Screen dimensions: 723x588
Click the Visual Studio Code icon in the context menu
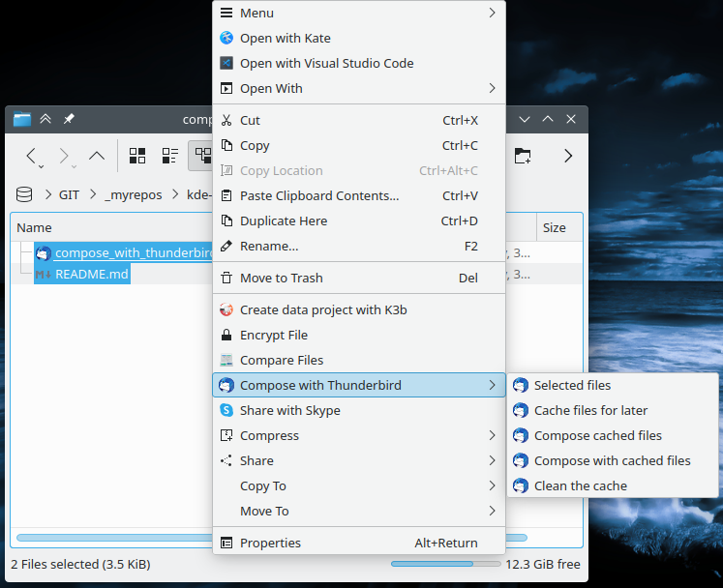226,63
